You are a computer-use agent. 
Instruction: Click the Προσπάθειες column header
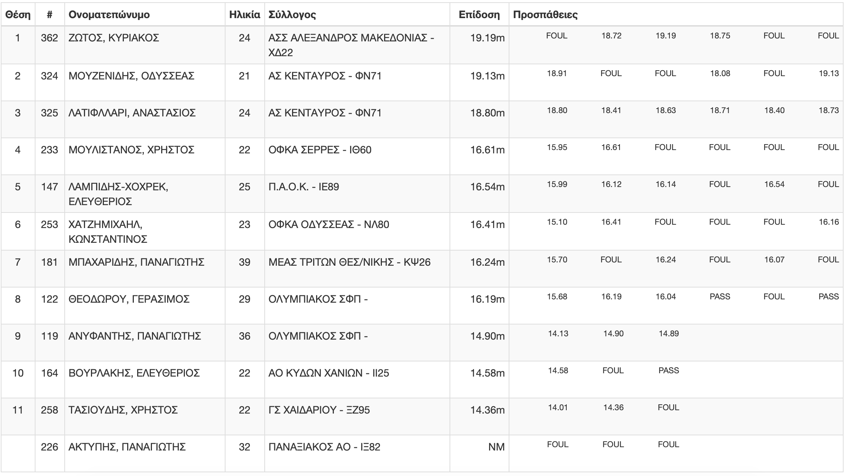point(545,15)
